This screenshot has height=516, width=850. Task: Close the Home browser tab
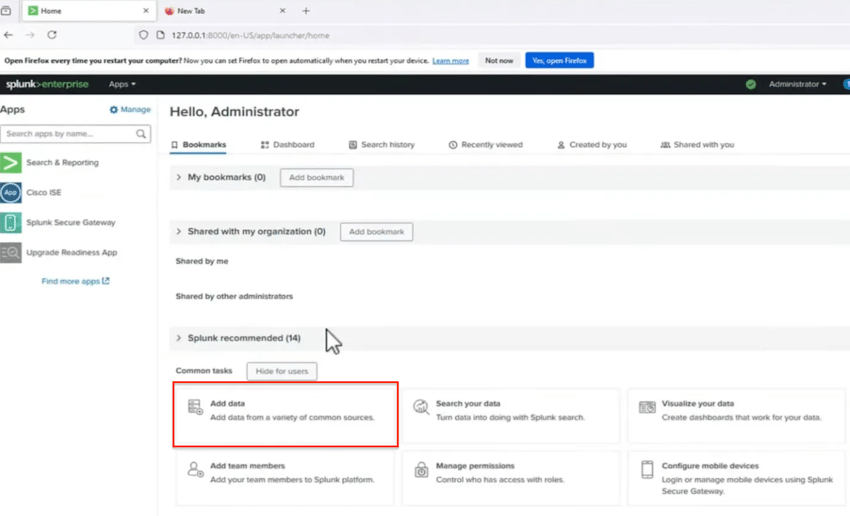(146, 11)
